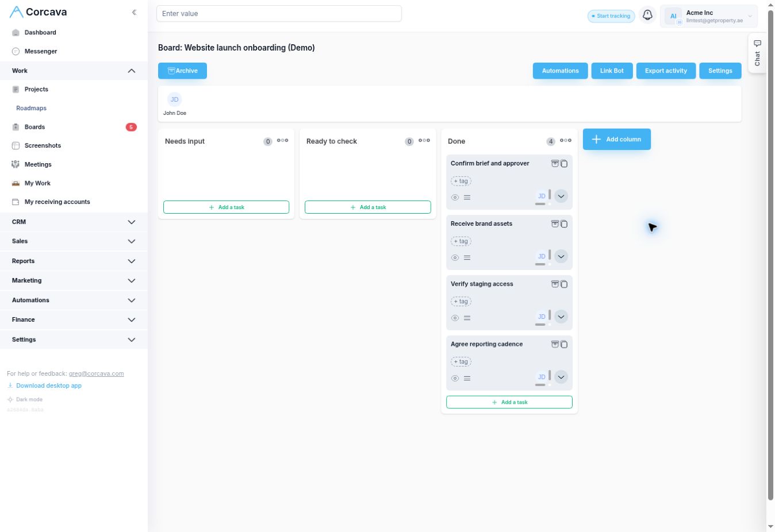Open the Acme Inc account dropdown

click(709, 16)
